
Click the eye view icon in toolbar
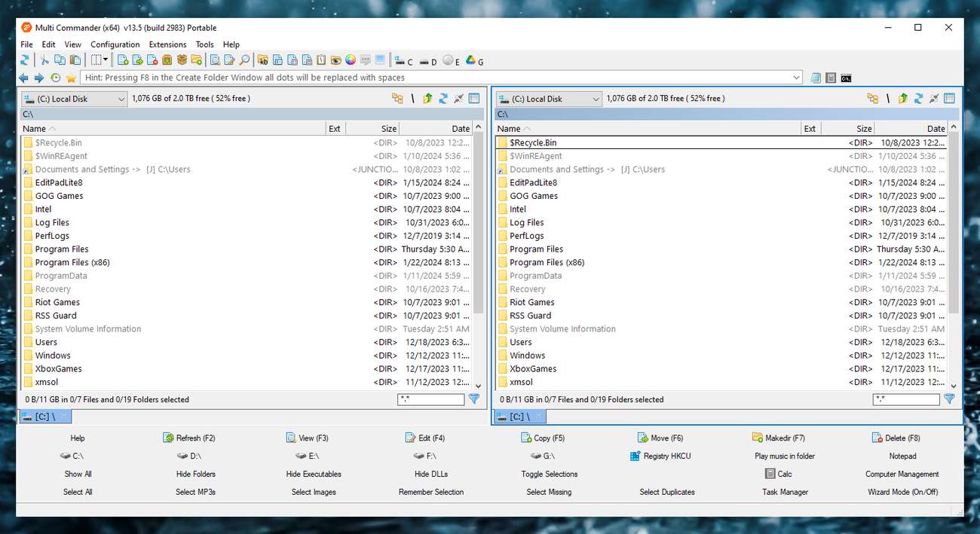coord(335,60)
